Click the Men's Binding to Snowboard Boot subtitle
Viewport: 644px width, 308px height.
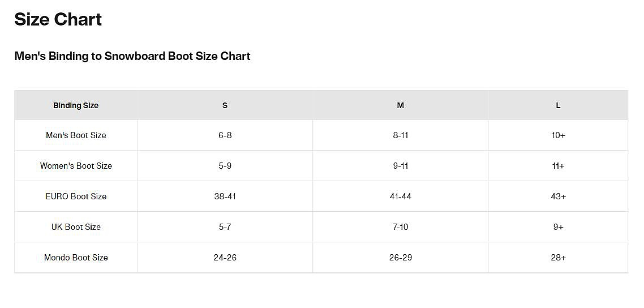(x=132, y=56)
